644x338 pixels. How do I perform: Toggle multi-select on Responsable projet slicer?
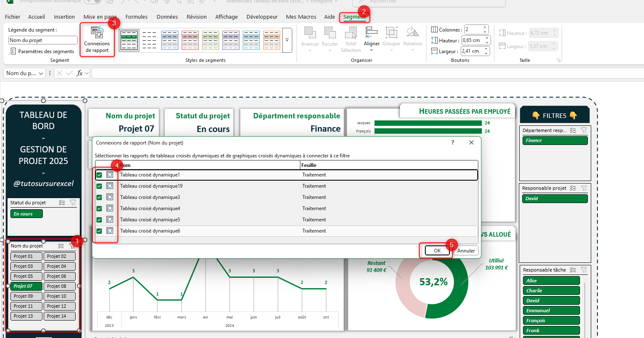(573, 188)
